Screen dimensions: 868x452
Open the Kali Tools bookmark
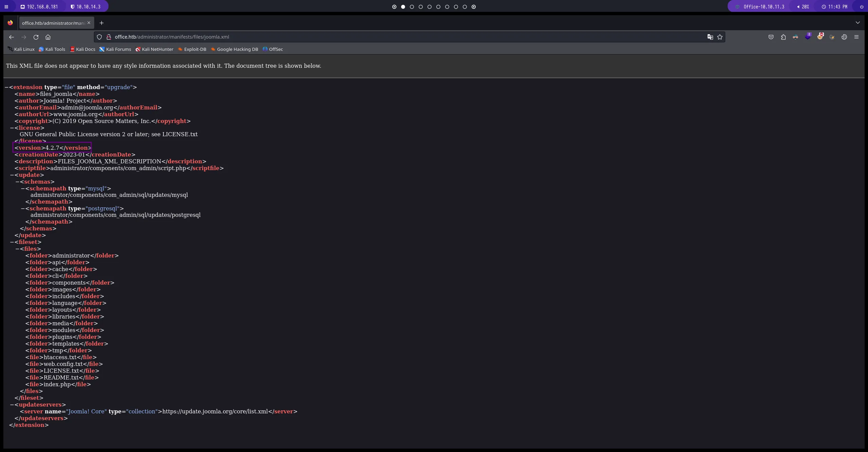pos(52,49)
